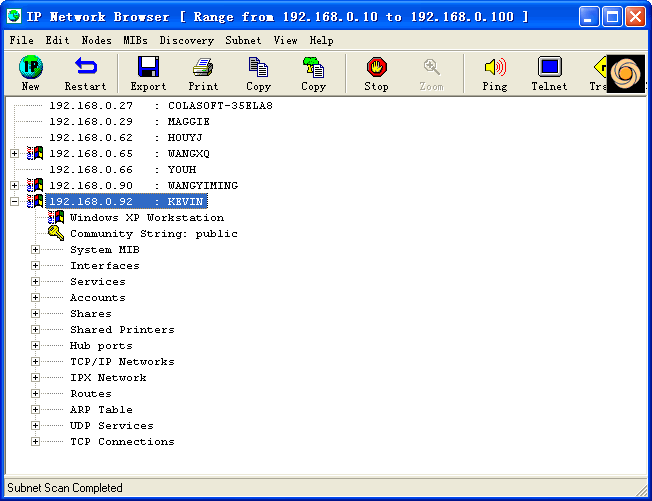Click the Windows flag icon beside 192.168.0.90
652x501 pixels.
tap(35, 185)
